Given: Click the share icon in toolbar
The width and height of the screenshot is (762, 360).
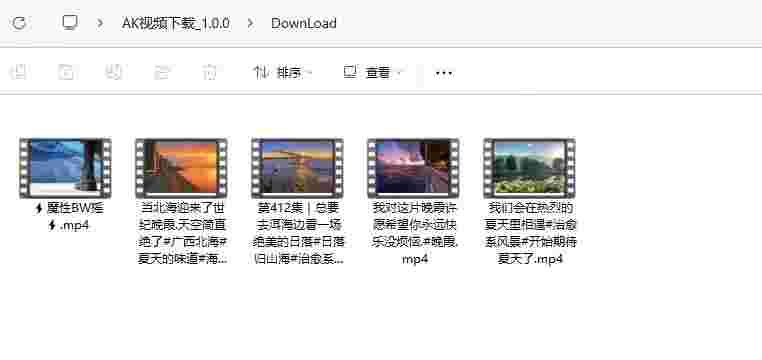Looking at the screenshot, I should [x=161, y=72].
